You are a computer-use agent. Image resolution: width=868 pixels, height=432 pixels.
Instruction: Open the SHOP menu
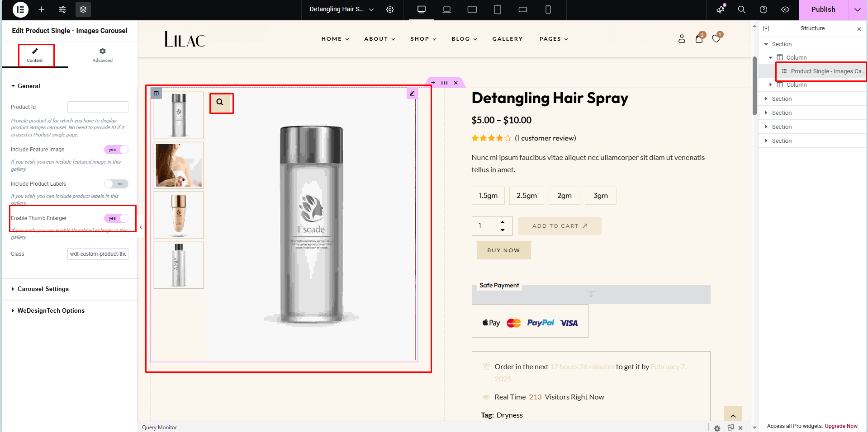click(x=423, y=39)
